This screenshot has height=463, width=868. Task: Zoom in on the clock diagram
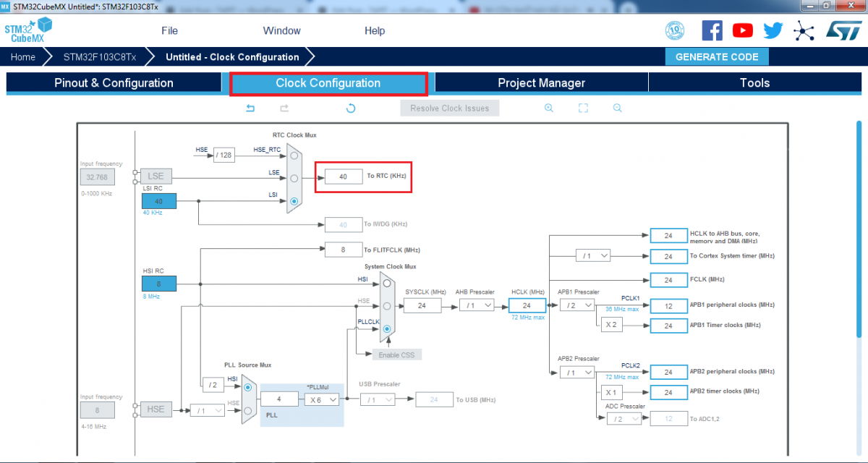click(549, 109)
